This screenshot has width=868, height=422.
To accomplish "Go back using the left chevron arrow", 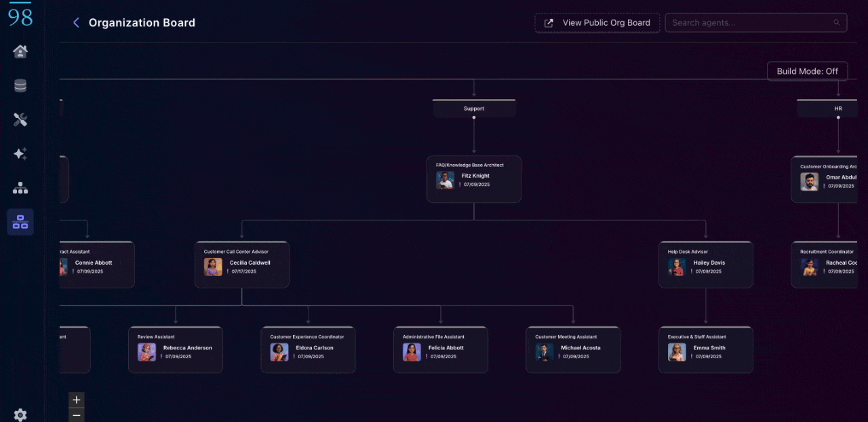I will (76, 22).
